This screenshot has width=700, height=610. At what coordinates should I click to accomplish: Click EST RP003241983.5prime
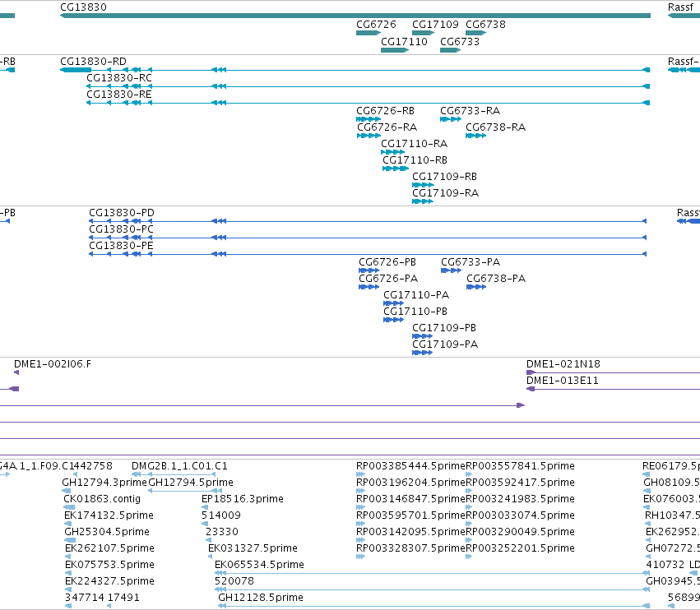469,507
